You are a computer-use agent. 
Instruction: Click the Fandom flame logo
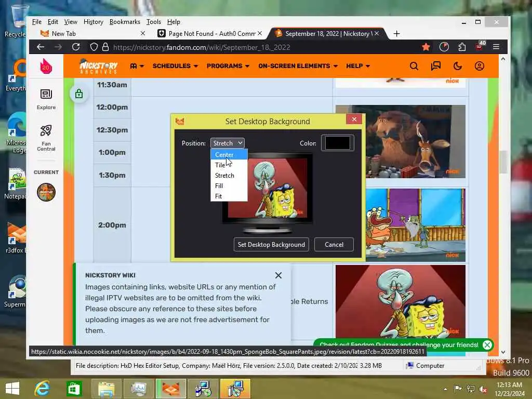46,66
